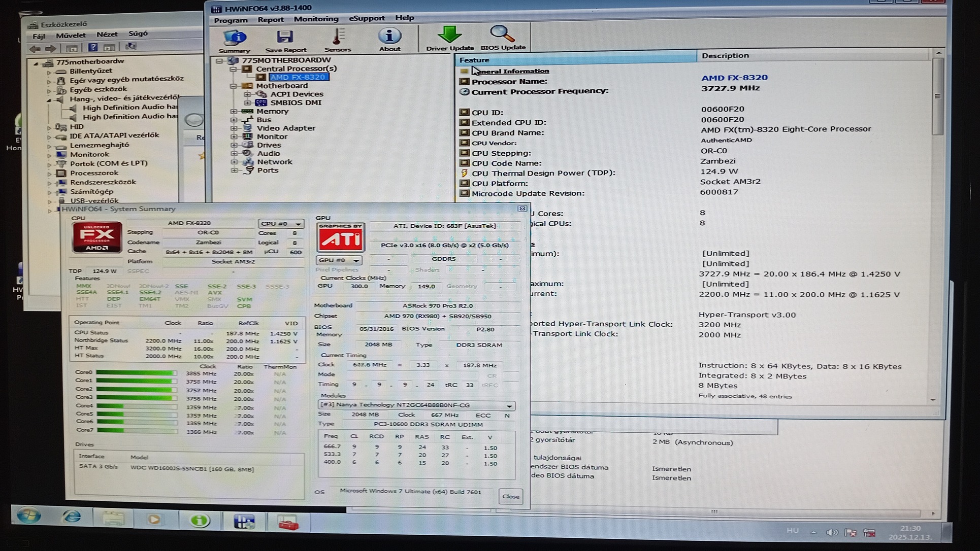Open the CPU #0 selector dropdown
980x551 pixels.
281,224
